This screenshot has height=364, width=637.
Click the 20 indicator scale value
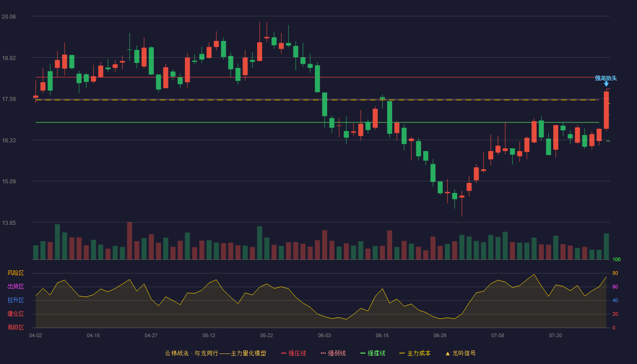[x=615, y=314]
